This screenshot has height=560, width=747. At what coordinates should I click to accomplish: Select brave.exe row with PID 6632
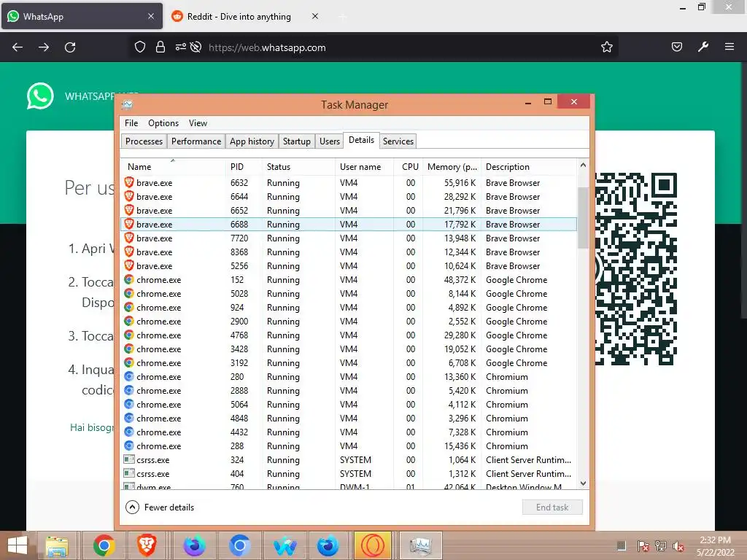pos(349,183)
